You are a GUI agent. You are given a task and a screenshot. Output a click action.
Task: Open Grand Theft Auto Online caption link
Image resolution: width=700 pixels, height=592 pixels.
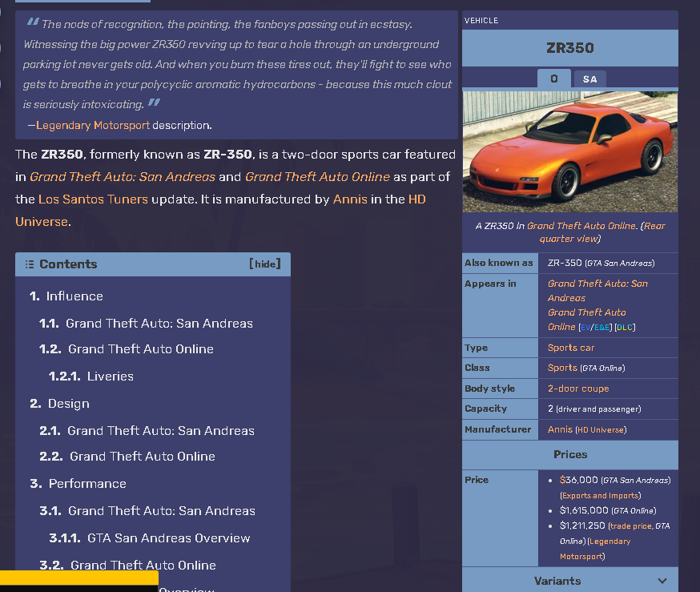(x=581, y=226)
